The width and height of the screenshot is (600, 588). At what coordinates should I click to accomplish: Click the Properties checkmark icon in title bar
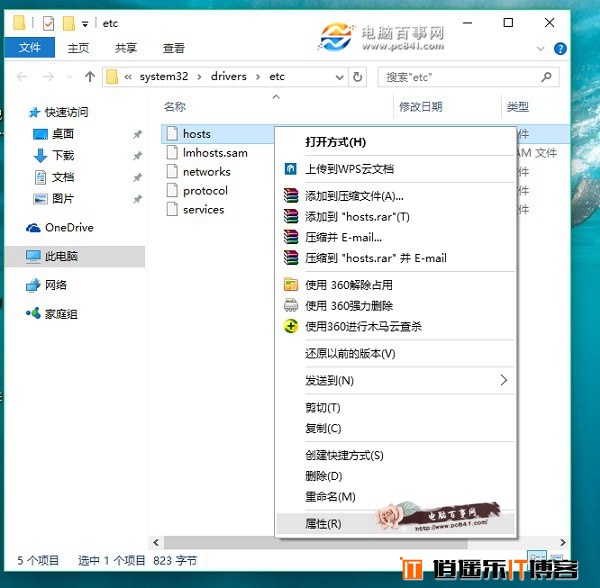(x=48, y=23)
